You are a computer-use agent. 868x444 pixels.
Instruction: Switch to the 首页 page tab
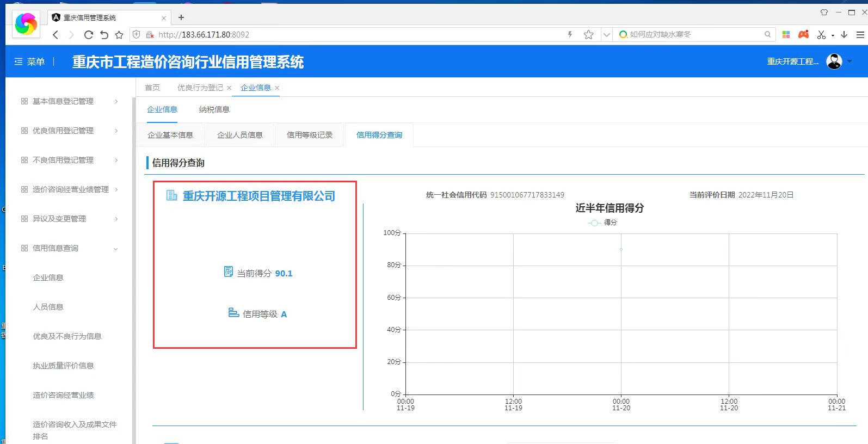(x=152, y=88)
